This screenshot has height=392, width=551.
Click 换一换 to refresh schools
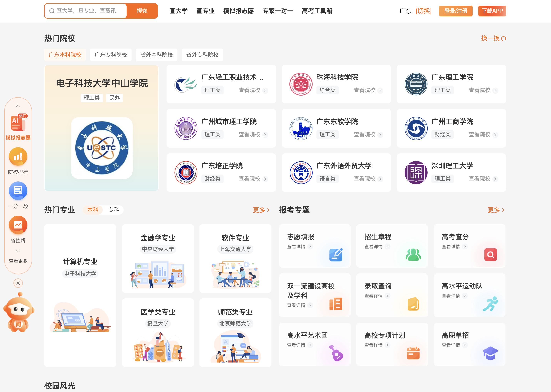click(x=493, y=38)
